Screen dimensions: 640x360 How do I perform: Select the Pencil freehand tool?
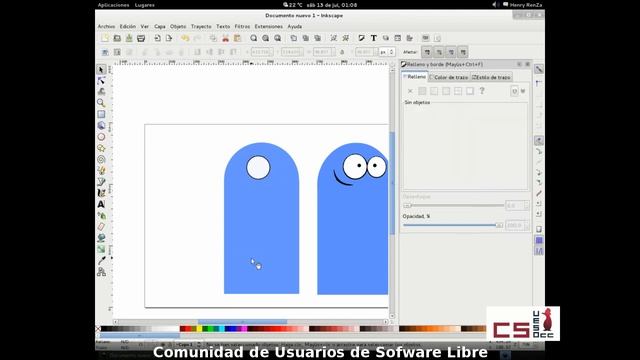coord(101,170)
